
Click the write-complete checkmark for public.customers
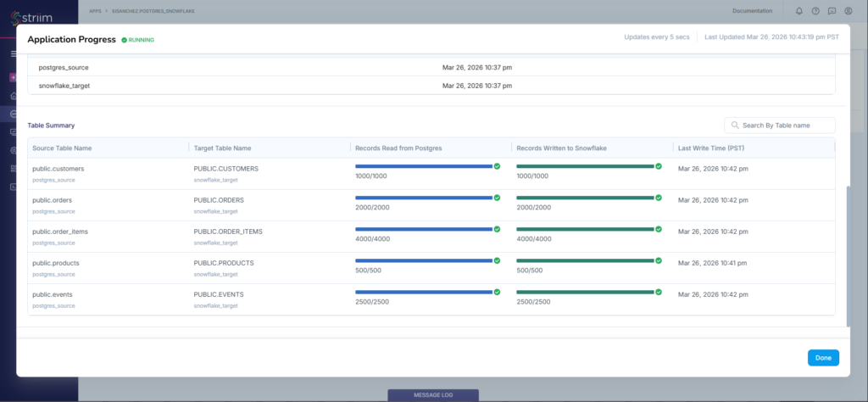pyautogui.click(x=659, y=166)
